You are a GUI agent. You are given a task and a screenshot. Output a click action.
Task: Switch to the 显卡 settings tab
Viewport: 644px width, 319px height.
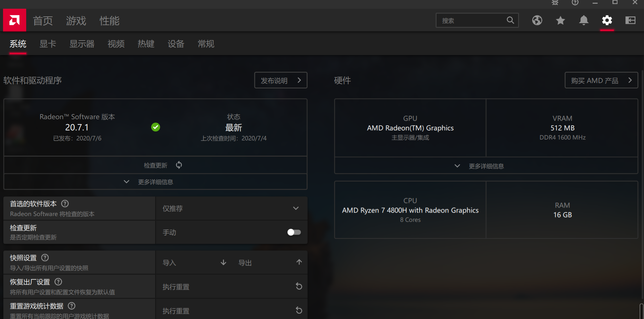tap(48, 44)
